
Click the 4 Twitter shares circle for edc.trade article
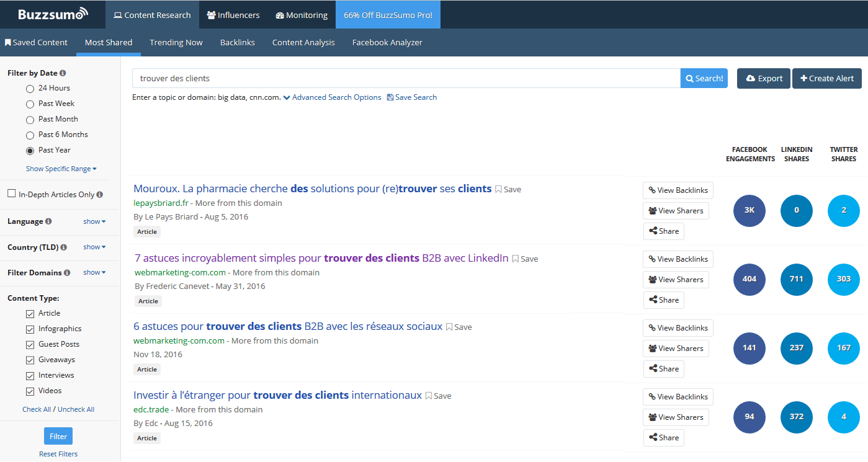[844, 417]
